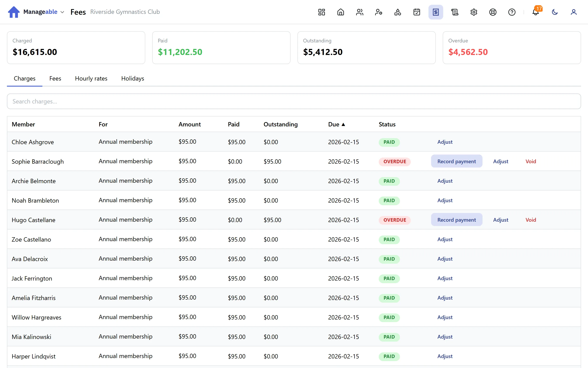Adjust Mia Kalinowski's charge
The width and height of the screenshot is (588, 368).
point(445,337)
